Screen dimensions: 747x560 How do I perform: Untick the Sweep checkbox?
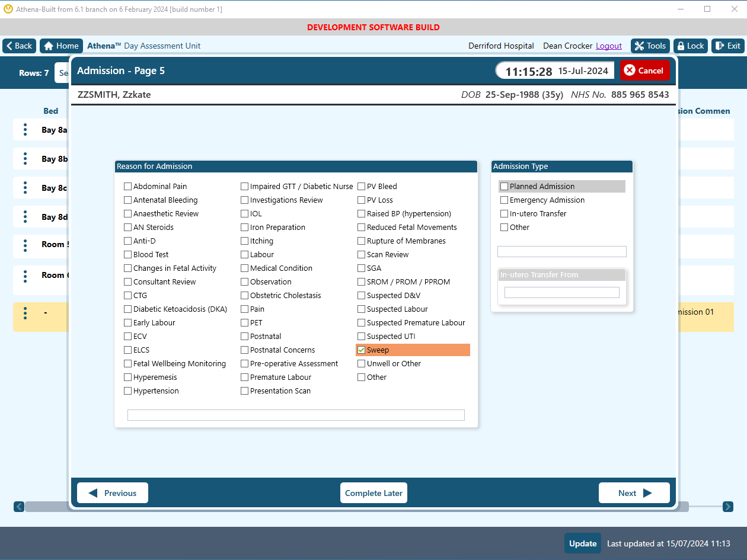[361, 350]
